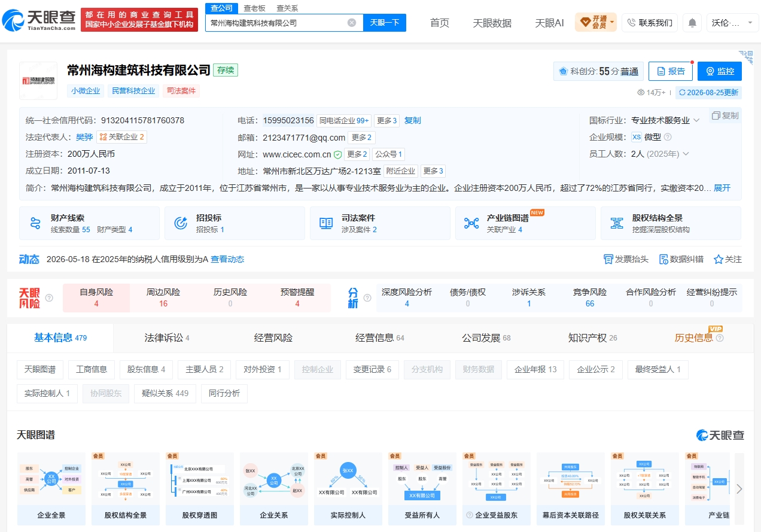Switch to 法律诉讼 main tab
The image size is (761, 532).
[x=167, y=338]
